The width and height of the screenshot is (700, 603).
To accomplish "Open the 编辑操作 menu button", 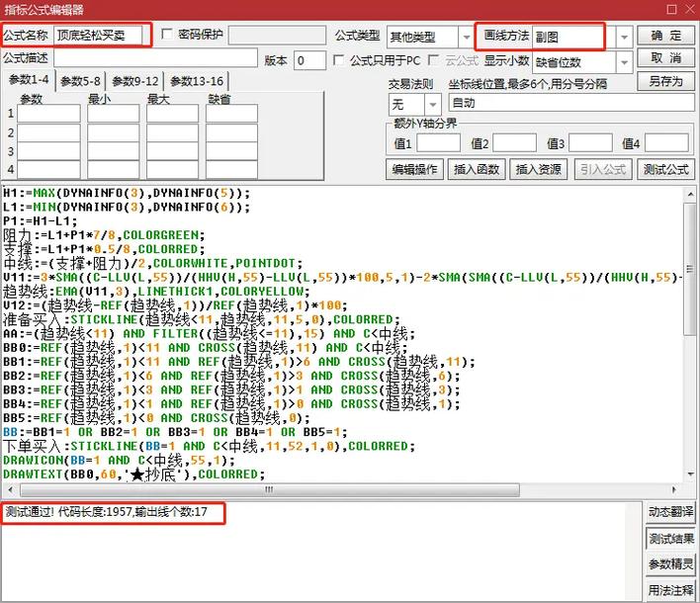I will click(x=414, y=170).
